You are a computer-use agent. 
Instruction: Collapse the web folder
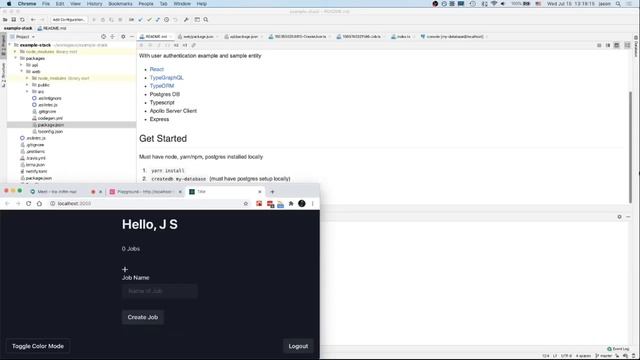pyautogui.click(x=21, y=71)
